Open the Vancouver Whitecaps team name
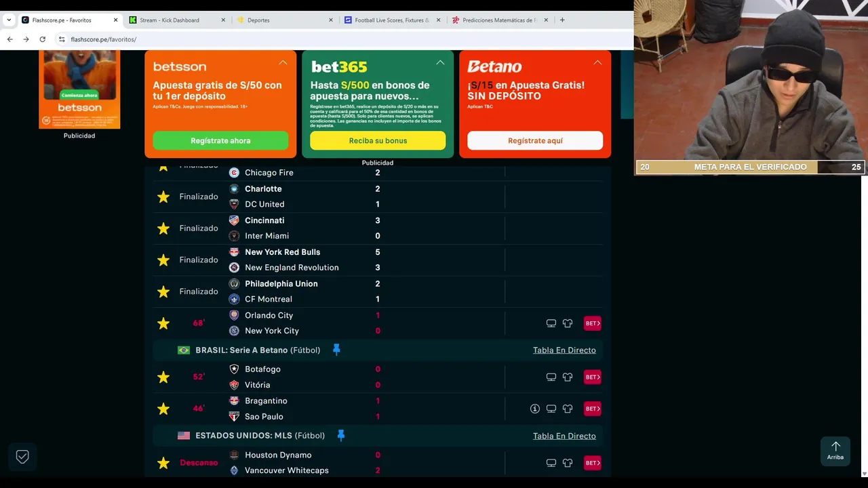This screenshot has height=488, width=868. 287,470
